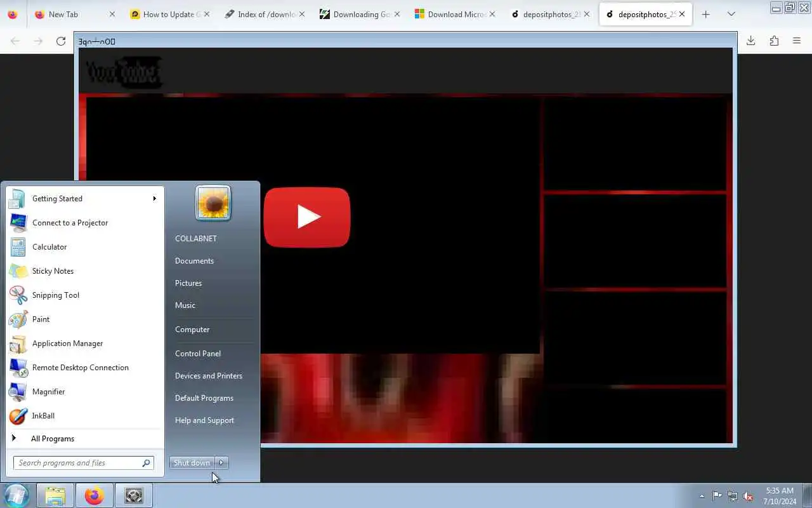Image resolution: width=812 pixels, height=508 pixels.
Task: Click the Search programs and files field
Action: 77,463
